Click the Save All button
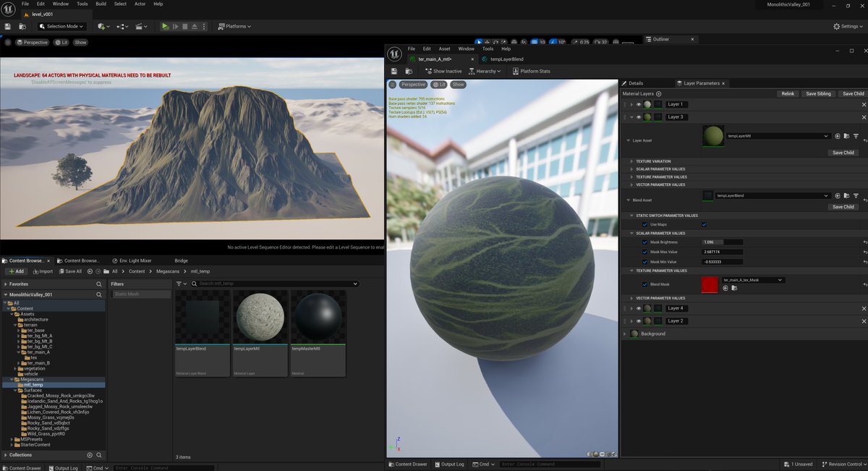The image size is (868, 471). (x=69, y=271)
